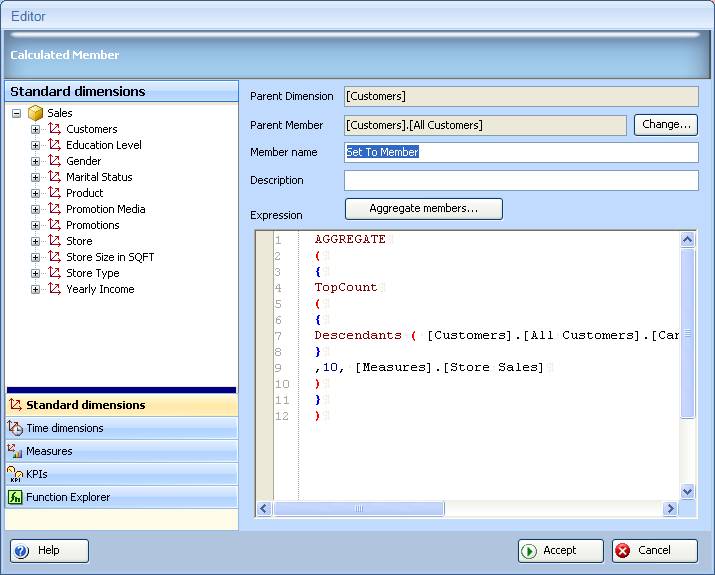The width and height of the screenshot is (715, 575).
Task: Expand the Customers dimension node
Action: (35, 129)
